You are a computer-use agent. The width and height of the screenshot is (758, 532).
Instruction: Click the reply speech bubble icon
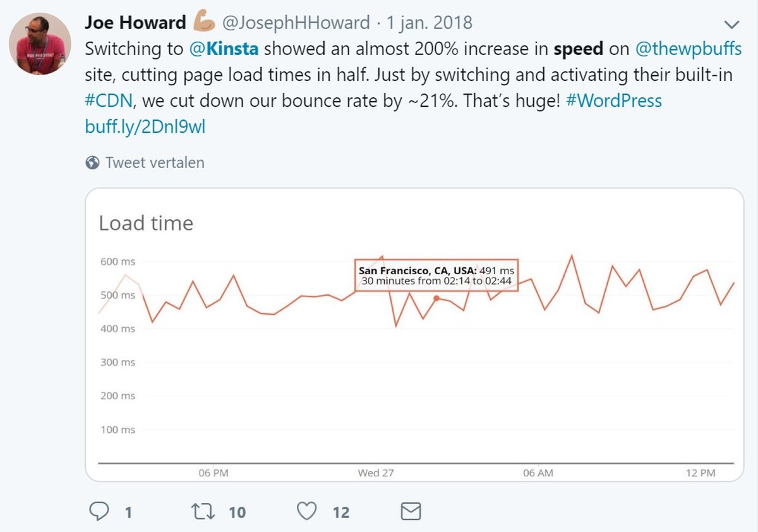tap(99, 511)
